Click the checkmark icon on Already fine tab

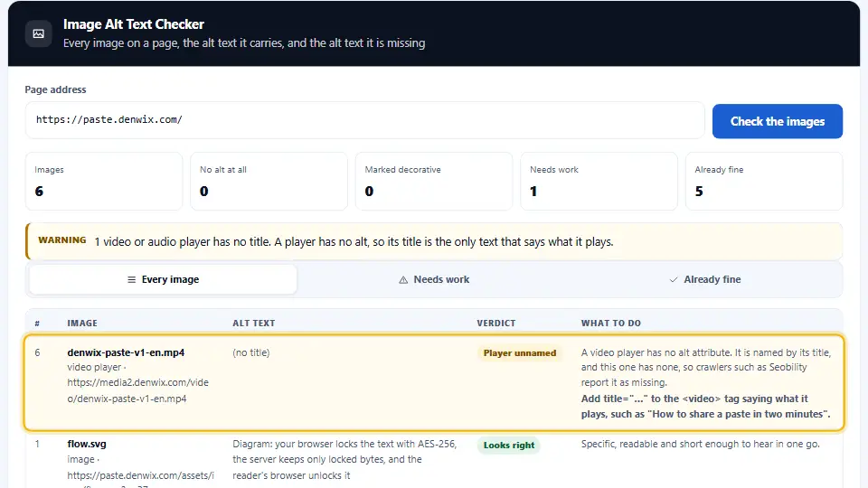point(673,280)
